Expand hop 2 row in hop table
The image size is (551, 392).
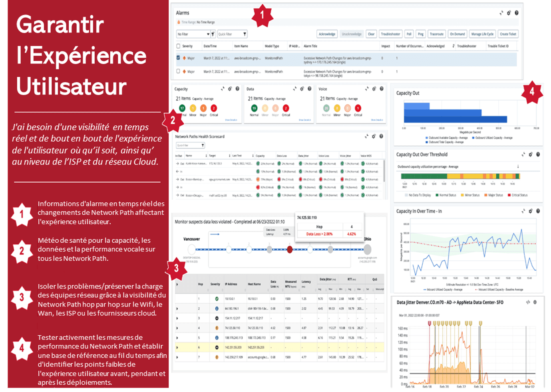(x=177, y=309)
